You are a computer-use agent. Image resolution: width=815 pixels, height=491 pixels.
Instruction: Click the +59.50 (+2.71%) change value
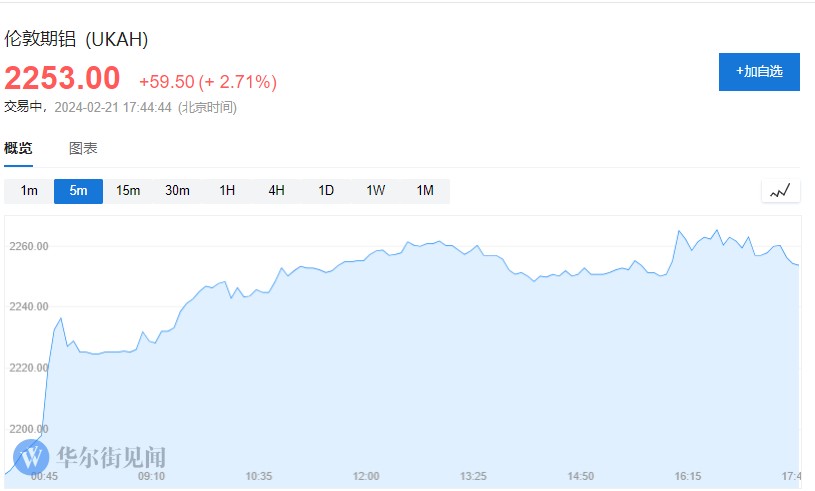coord(208,81)
